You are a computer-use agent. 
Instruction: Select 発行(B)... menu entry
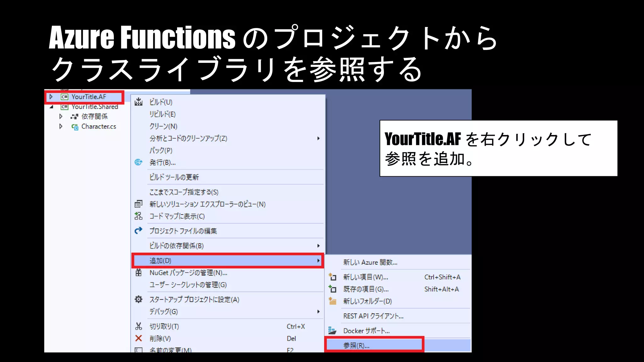click(x=228, y=162)
